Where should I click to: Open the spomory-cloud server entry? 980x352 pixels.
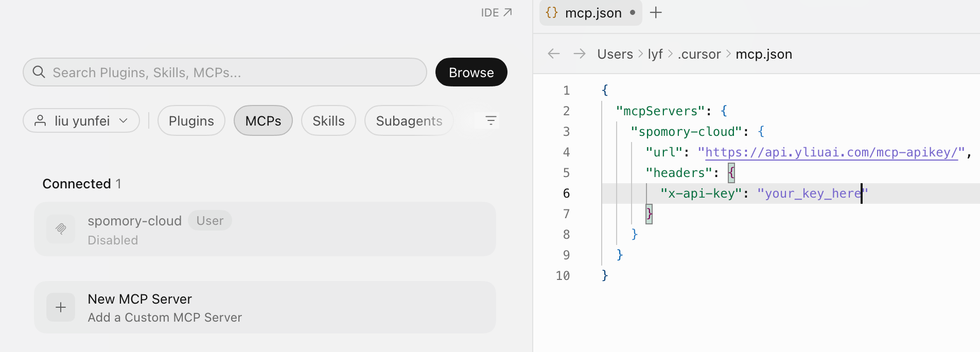pyautogui.click(x=265, y=229)
